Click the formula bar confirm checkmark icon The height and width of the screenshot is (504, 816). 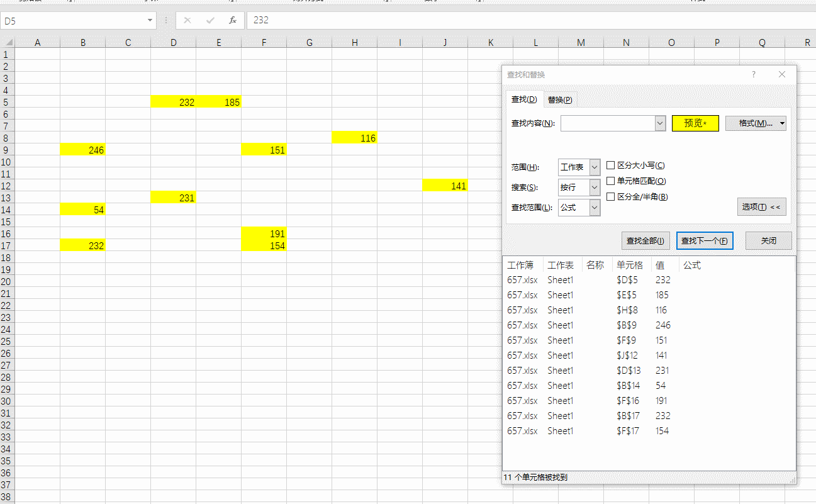210,20
